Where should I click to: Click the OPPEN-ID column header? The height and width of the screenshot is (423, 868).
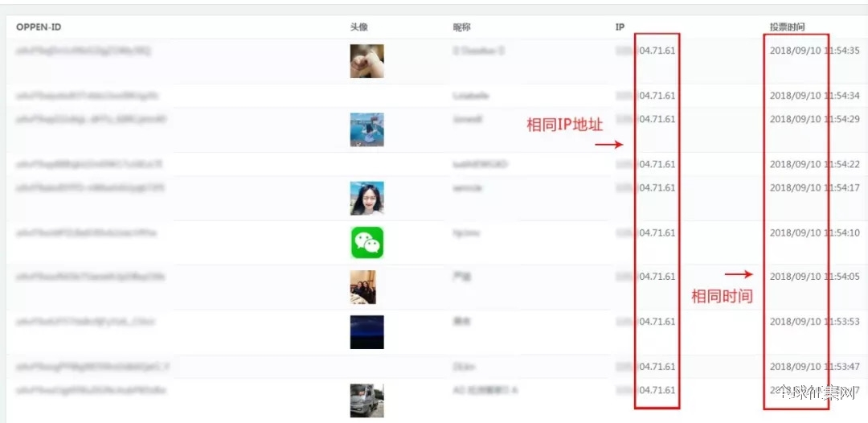pyautogui.click(x=39, y=27)
